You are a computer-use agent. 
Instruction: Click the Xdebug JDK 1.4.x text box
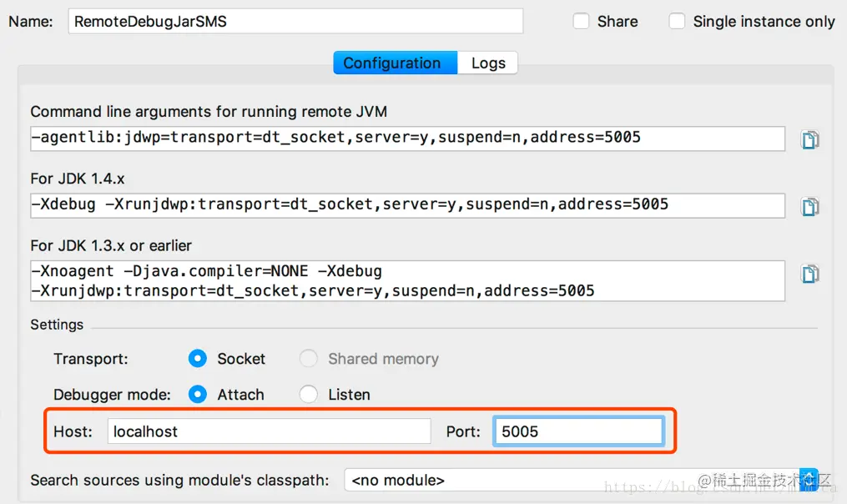(x=408, y=206)
